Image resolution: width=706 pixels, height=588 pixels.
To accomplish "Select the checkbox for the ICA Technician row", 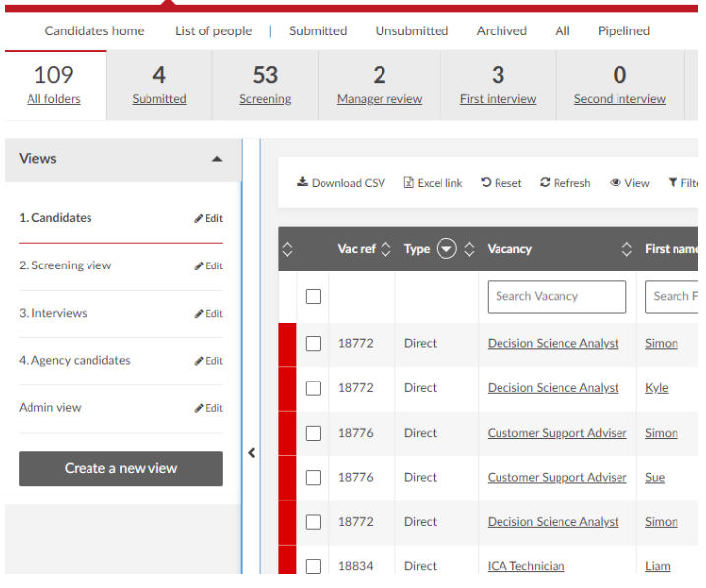I will click(x=313, y=566).
